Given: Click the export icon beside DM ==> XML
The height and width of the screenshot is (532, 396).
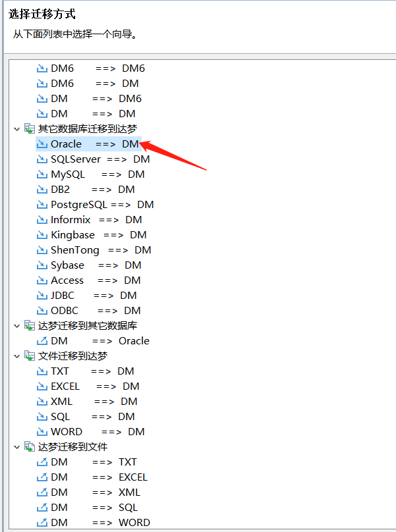Looking at the screenshot, I should (42, 492).
